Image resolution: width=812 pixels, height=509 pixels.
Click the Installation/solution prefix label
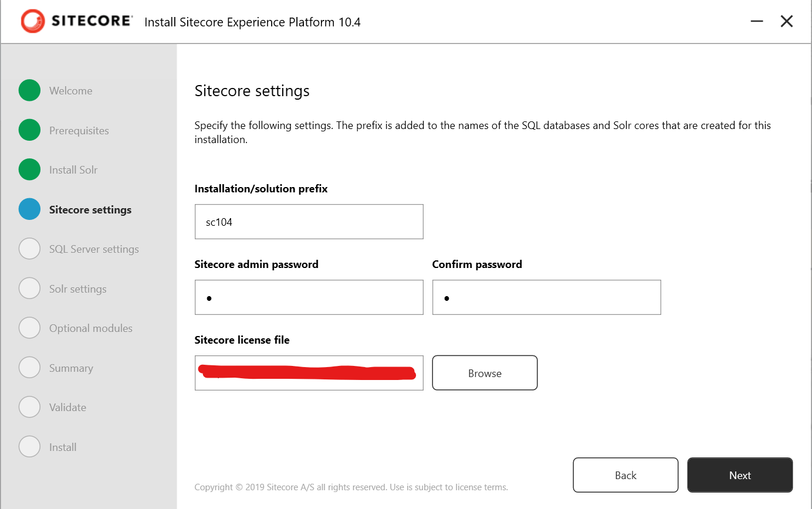click(x=261, y=189)
